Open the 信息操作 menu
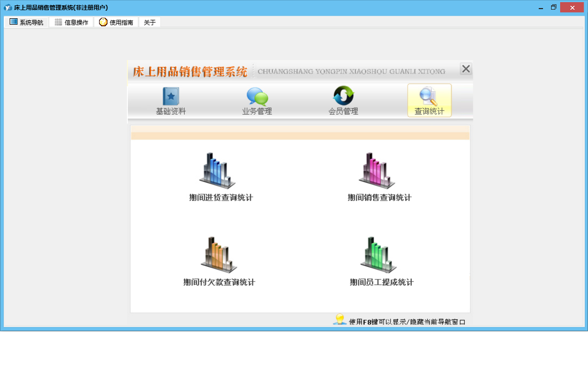The height and width of the screenshot is (387, 588). (x=71, y=22)
